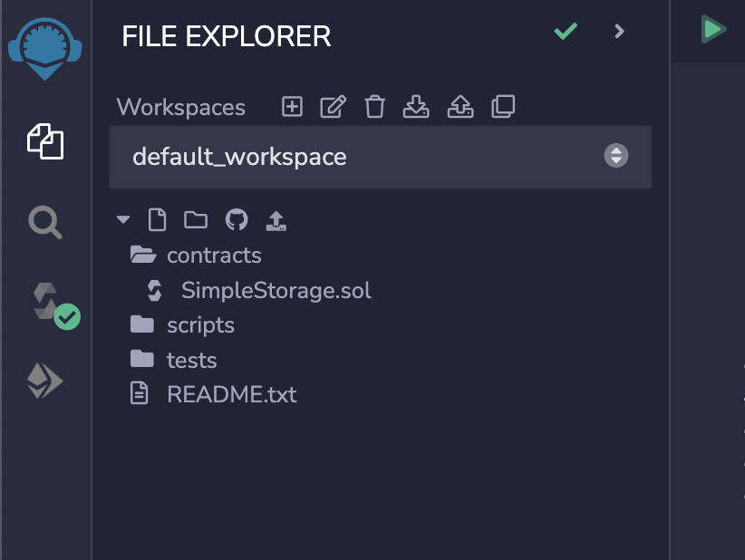Open the default_workspace dropdown selector
The image size is (745, 560).
381,157
